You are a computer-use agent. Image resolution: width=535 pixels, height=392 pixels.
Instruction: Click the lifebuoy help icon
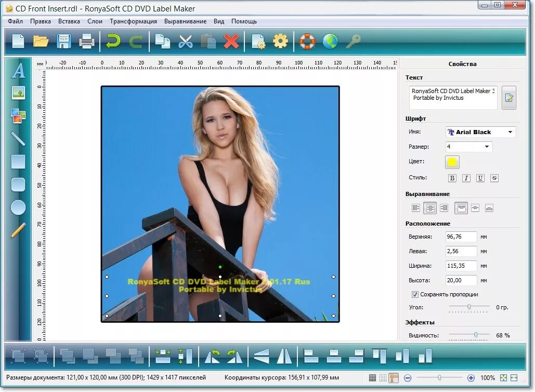307,41
